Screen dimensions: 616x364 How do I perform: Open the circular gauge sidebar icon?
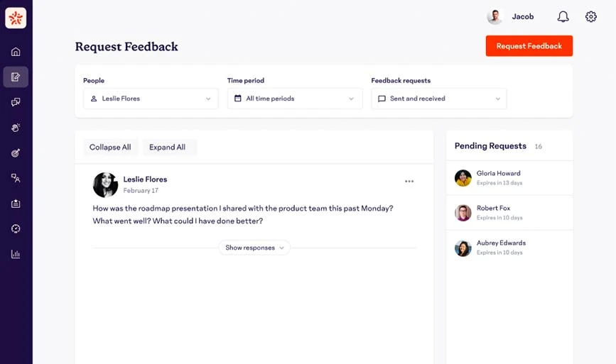click(x=16, y=228)
